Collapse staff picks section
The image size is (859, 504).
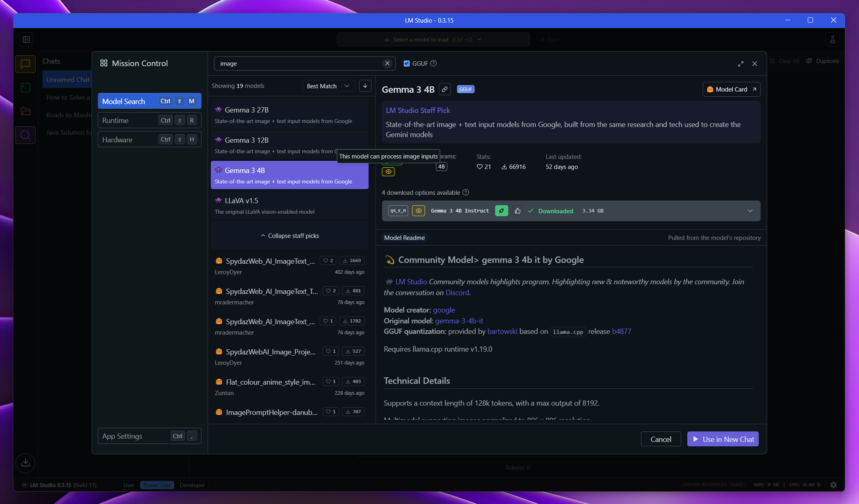coord(290,236)
